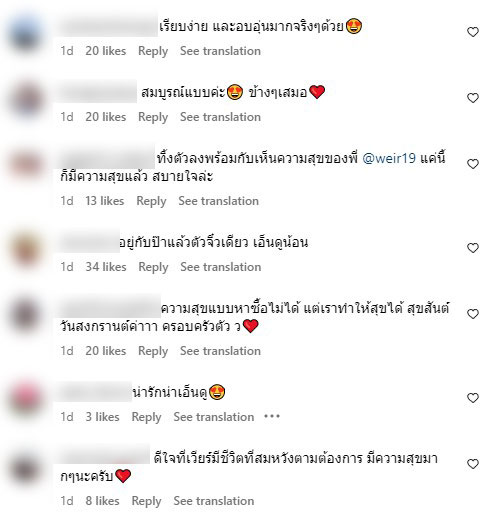
Task: View the 34 likes list
Action: (x=106, y=267)
